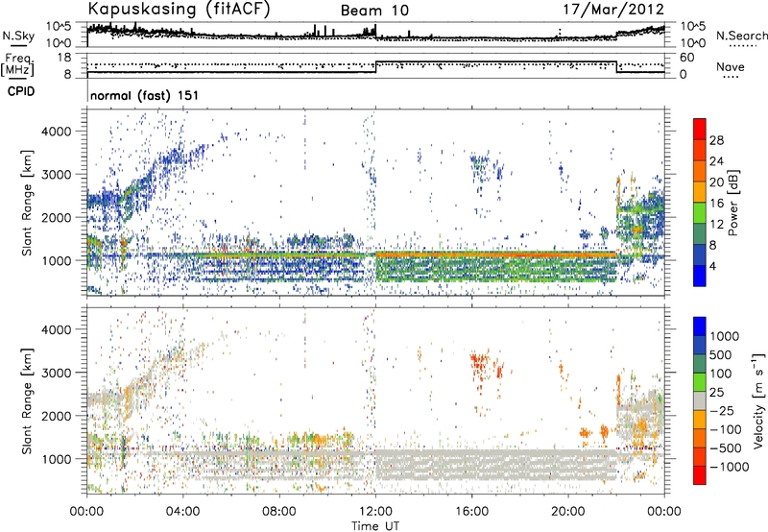Select the 'Nave' legend label
Image resolution: width=768 pixels, height=532 pixels.
coord(731,67)
